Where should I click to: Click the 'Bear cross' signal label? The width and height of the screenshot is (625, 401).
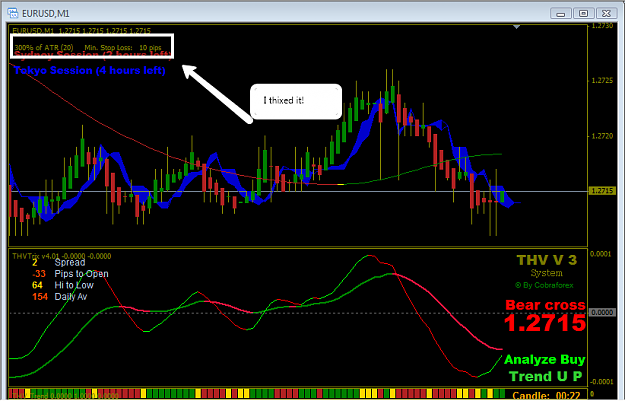tap(545, 305)
